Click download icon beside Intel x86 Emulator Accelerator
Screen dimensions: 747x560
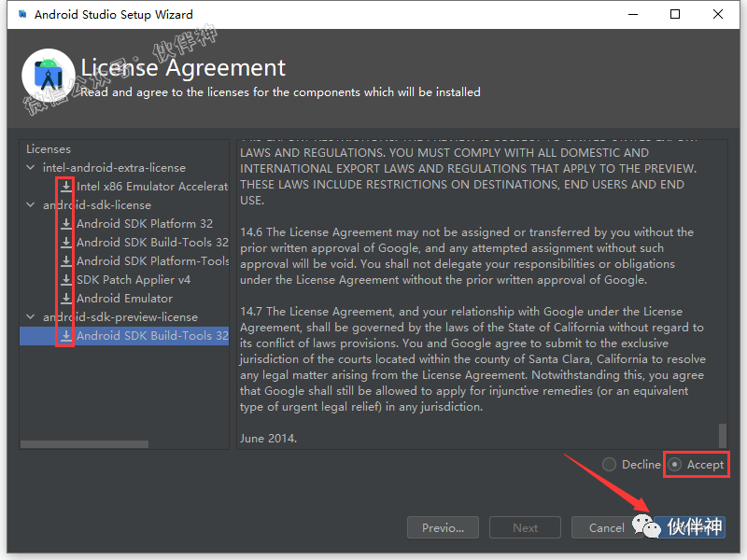[x=66, y=186]
